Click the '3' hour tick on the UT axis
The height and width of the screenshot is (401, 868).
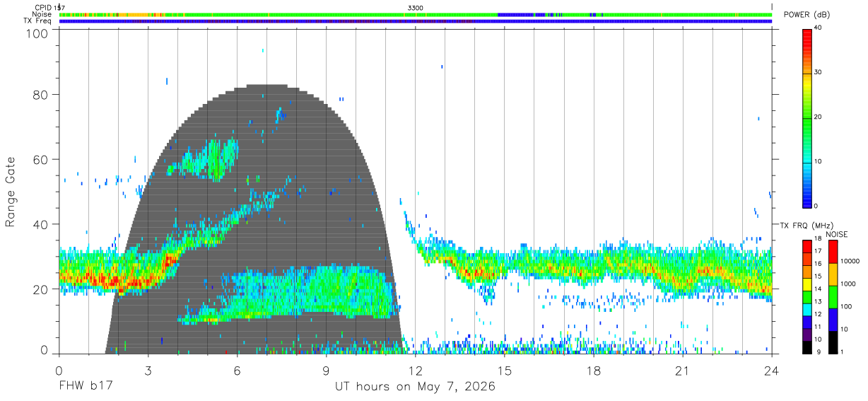pos(148,370)
